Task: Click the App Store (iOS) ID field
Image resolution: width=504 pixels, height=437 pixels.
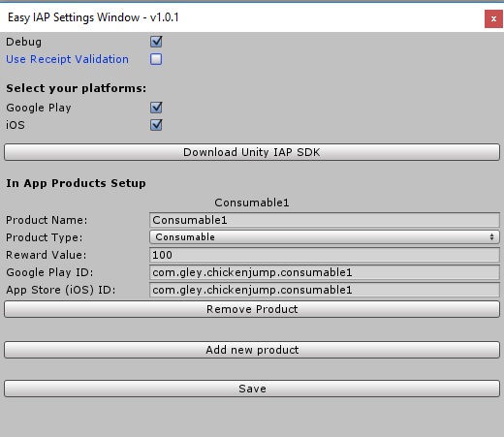Action: [325, 290]
